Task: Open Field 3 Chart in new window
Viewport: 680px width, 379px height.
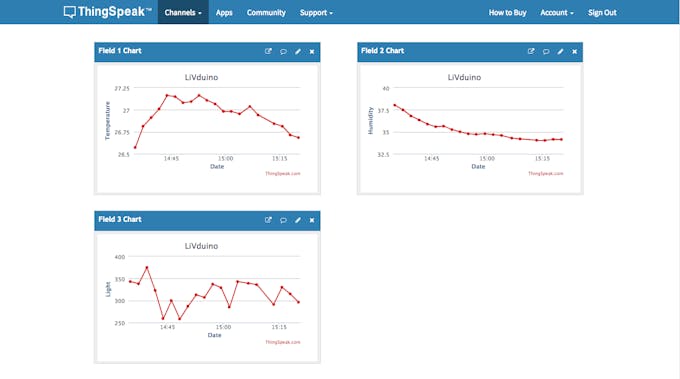Action: (268, 220)
